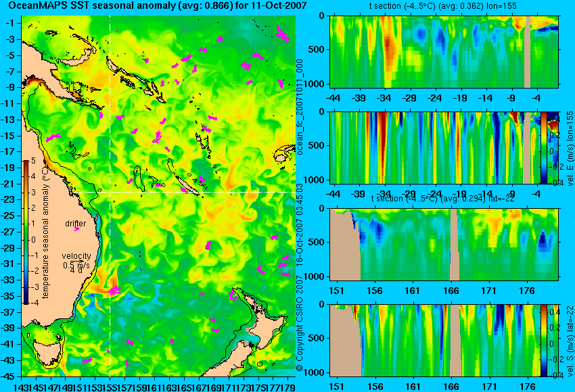
Task: Click the vel. E (m/s) color bar
Action: pyautogui.click(x=543, y=148)
